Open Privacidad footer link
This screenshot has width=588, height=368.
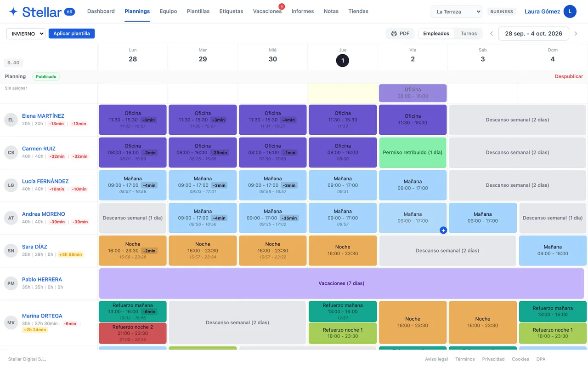(493, 359)
